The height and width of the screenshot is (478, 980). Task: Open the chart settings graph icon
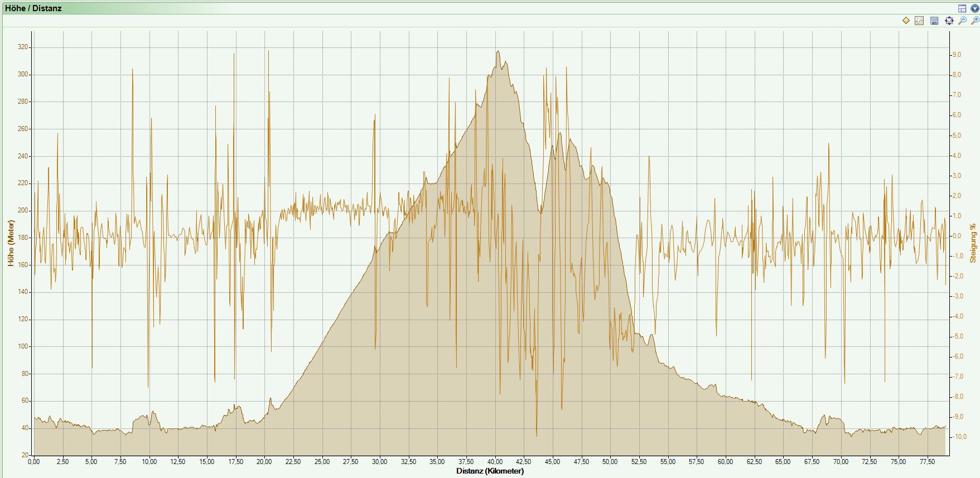919,21
